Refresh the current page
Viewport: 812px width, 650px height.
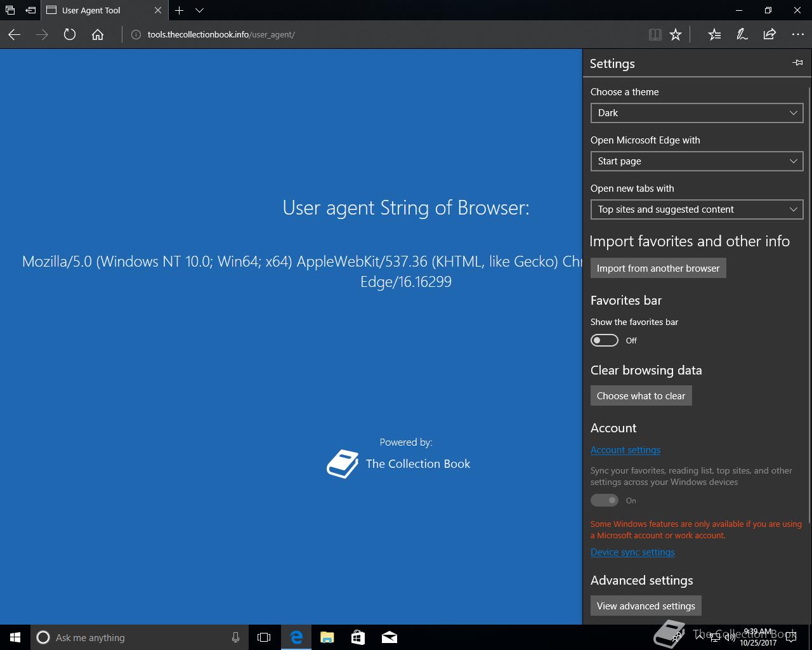click(x=70, y=35)
